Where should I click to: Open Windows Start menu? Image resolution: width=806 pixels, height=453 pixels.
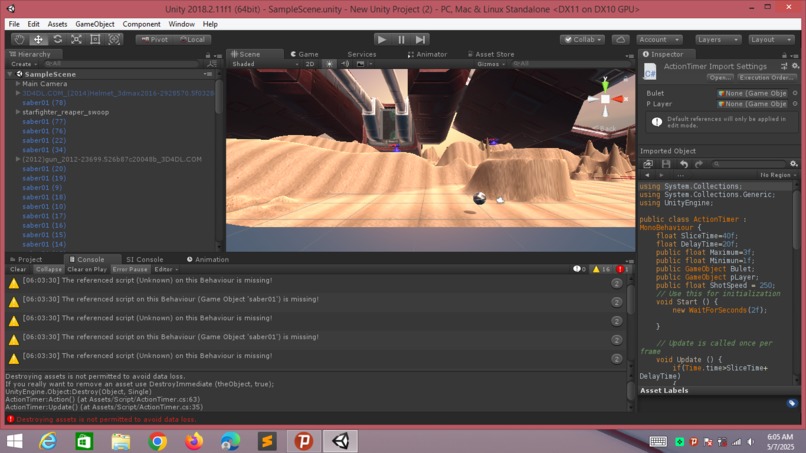(x=14, y=441)
